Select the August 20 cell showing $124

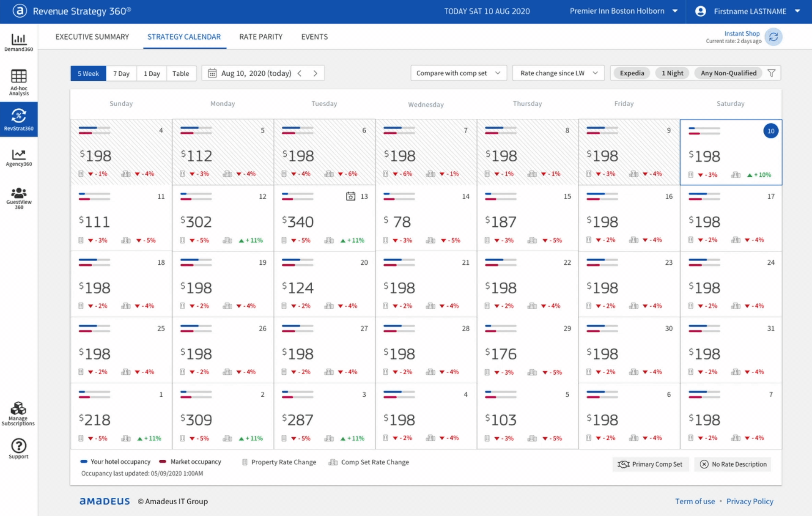click(324, 284)
